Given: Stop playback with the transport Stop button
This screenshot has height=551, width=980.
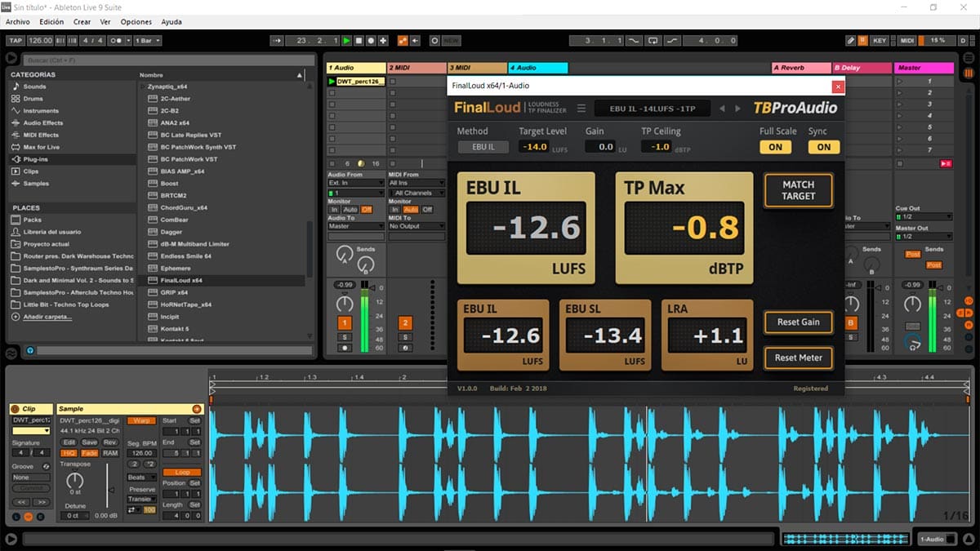Looking at the screenshot, I should pos(359,40).
